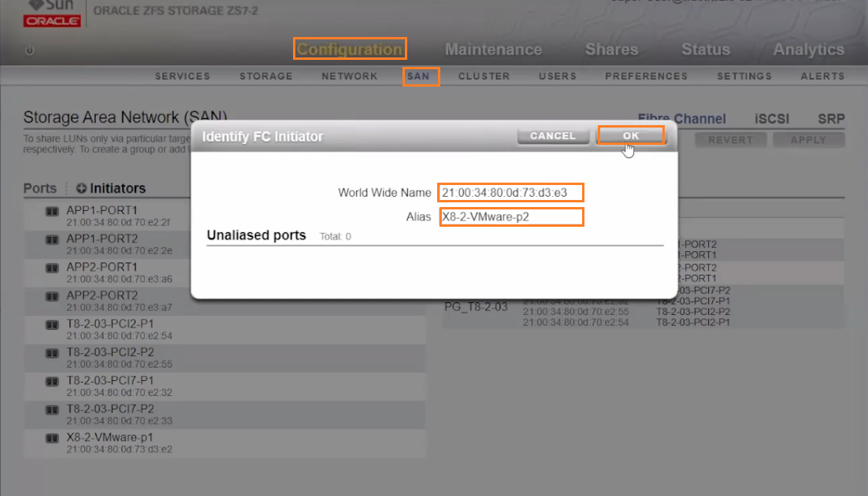Switch to the iSCSI protocol tab
Screen dimensions: 868x496
(x=772, y=118)
